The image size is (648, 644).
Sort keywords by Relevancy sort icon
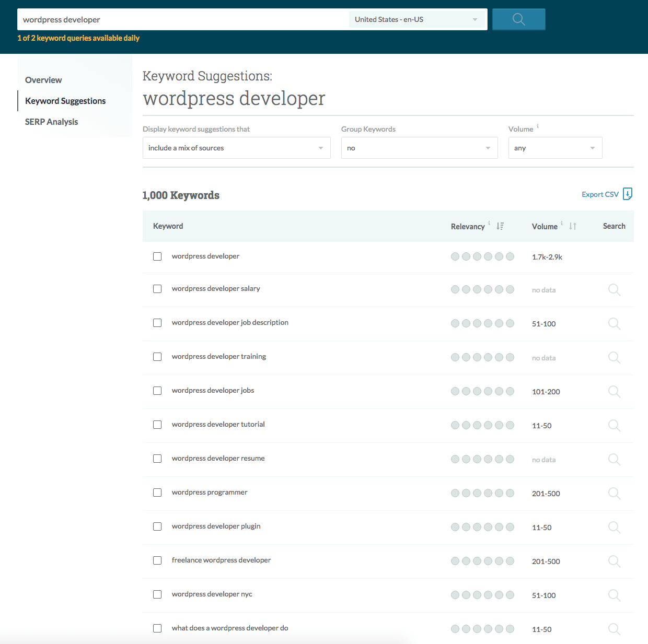(x=500, y=226)
